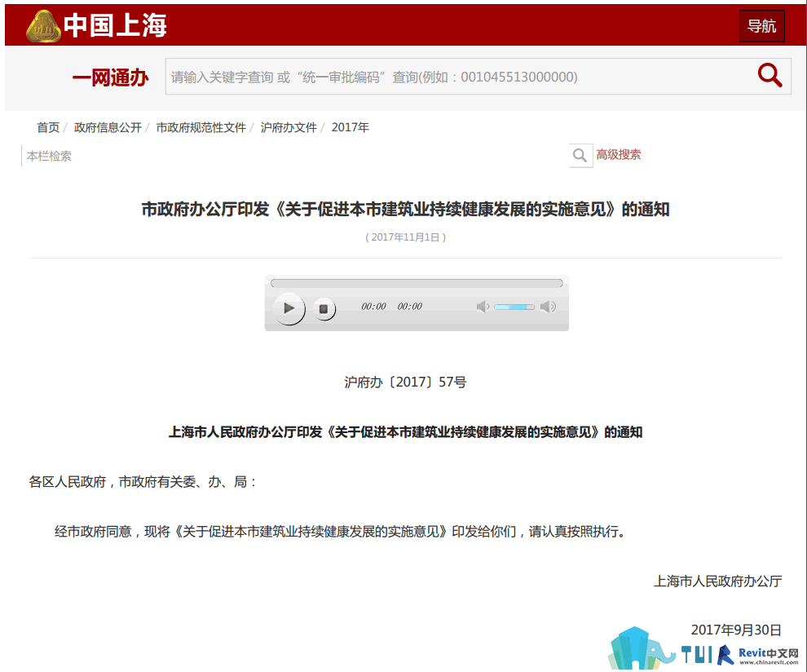This screenshot has width=807, height=672.
Task: Open the 2017年 breadcrumb link
Action: click(x=350, y=127)
